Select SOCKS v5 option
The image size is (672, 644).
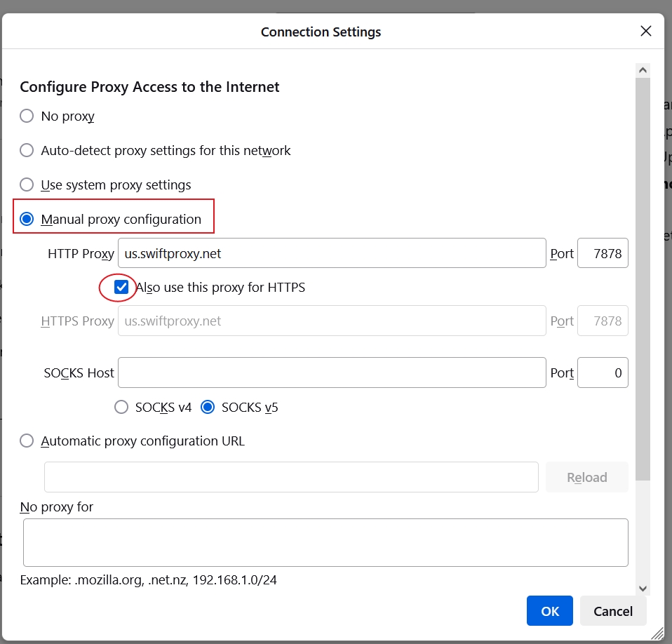point(208,408)
